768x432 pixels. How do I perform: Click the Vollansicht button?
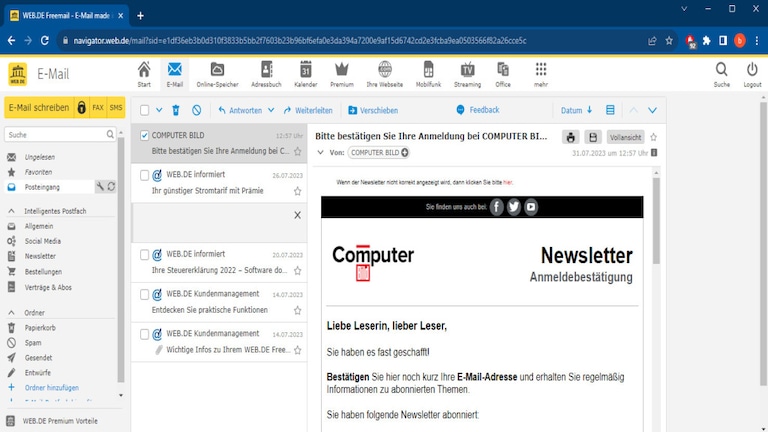click(x=625, y=137)
